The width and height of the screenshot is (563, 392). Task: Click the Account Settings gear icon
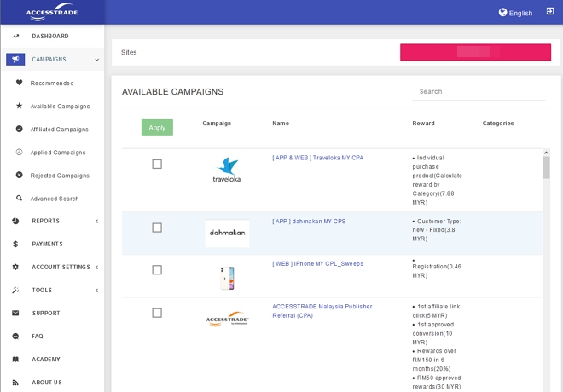pyautogui.click(x=15, y=267)
